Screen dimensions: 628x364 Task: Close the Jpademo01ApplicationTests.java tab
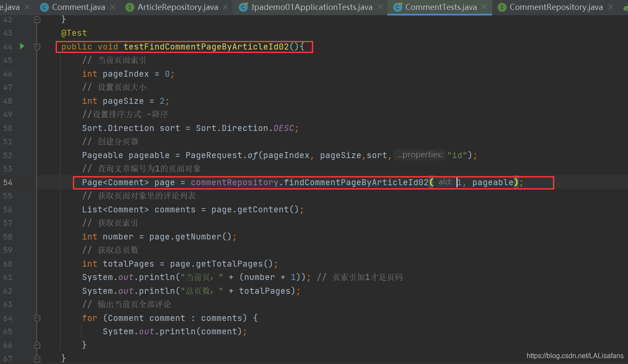pyautogui.click(x=380, y=7)
